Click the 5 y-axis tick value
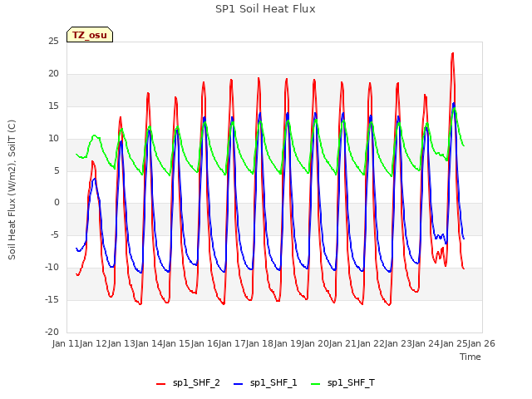Screen dimensions: 532x399 [x=57, y=170]
